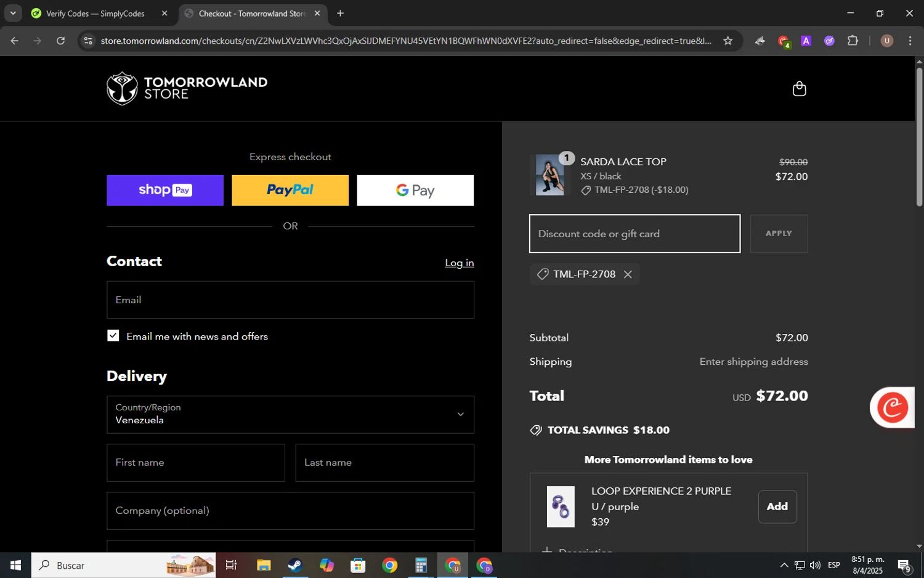The image size is (924, 578).
Task: Go forward in browser history
Action: coord(38,41)
